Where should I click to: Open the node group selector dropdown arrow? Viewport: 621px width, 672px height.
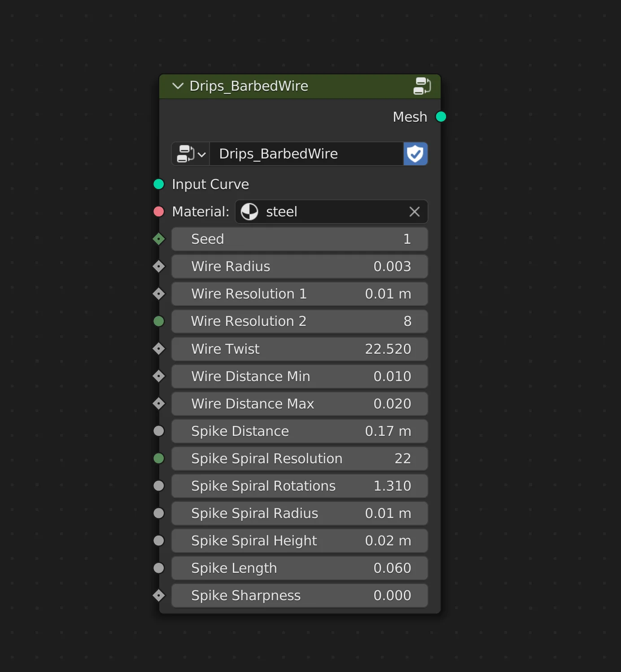pyautogui.click(x=201, y=154)
